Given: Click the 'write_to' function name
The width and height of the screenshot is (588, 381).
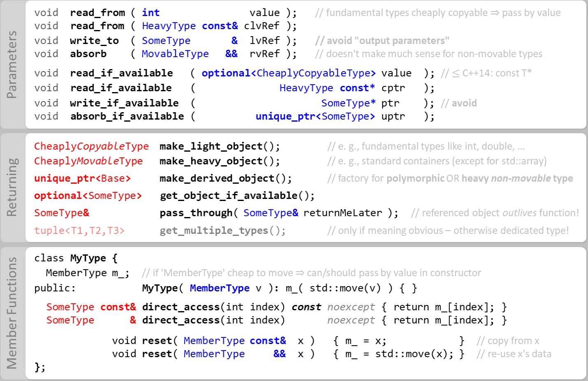Looking at the screenshot, I should 94,41.
